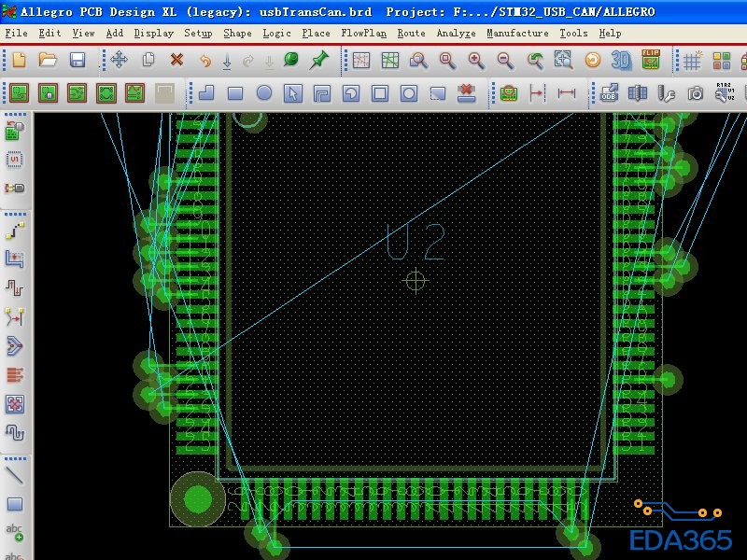Open the Edit menu
This screenshot has width=747, height=560.
pyautogui.click(x=49, y=34)
